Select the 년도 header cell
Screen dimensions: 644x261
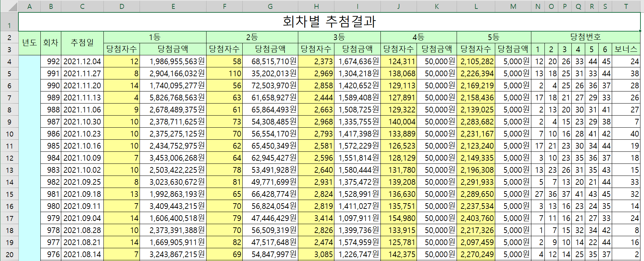pyautogui.click(x=29, y=43)
